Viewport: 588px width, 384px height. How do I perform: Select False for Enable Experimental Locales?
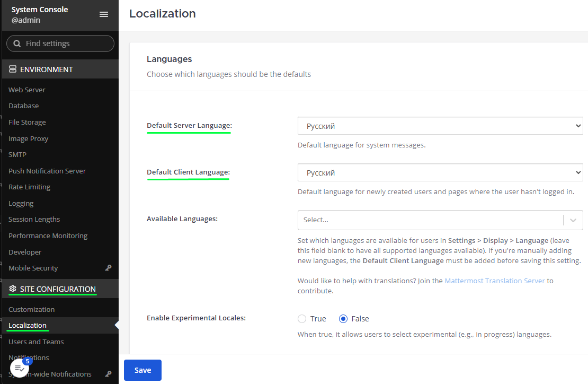tap(343, 319)
